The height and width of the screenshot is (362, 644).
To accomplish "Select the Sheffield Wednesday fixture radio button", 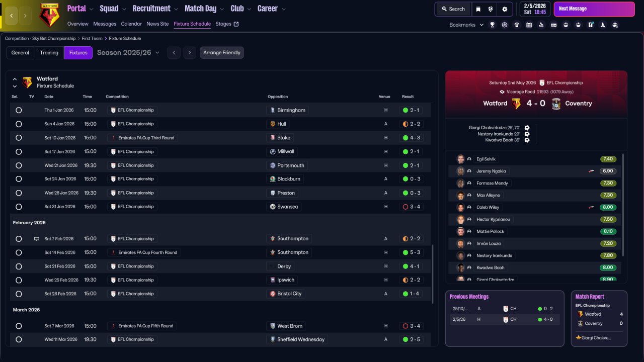I will tap(19, 339).
